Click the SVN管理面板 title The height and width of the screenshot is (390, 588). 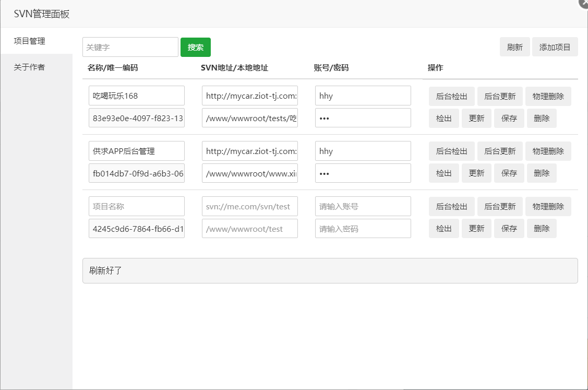click(x=42, y=14)
